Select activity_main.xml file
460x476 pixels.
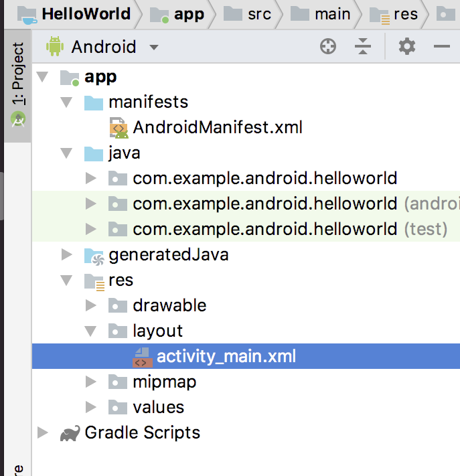click(x=226, y=356)
